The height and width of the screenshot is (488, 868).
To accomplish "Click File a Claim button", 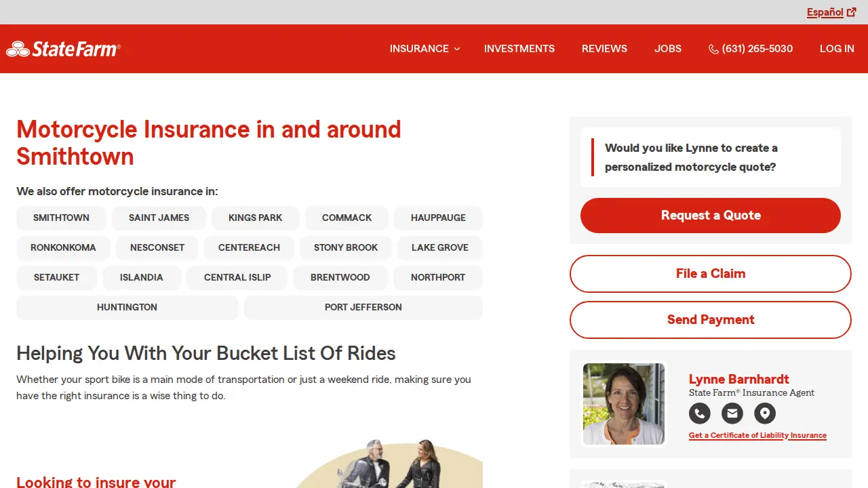I will (x=711, y=274).
